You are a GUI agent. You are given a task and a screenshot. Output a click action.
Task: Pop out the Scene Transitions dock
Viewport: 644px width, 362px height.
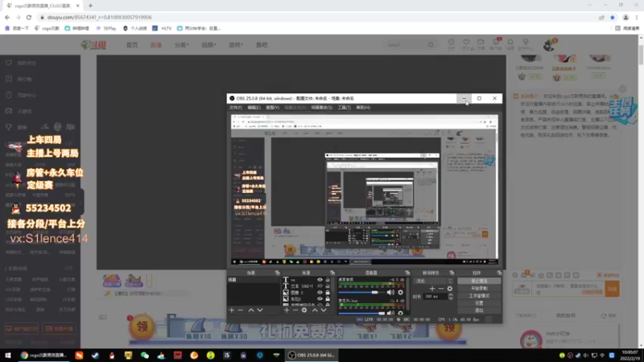coord(452,273)
